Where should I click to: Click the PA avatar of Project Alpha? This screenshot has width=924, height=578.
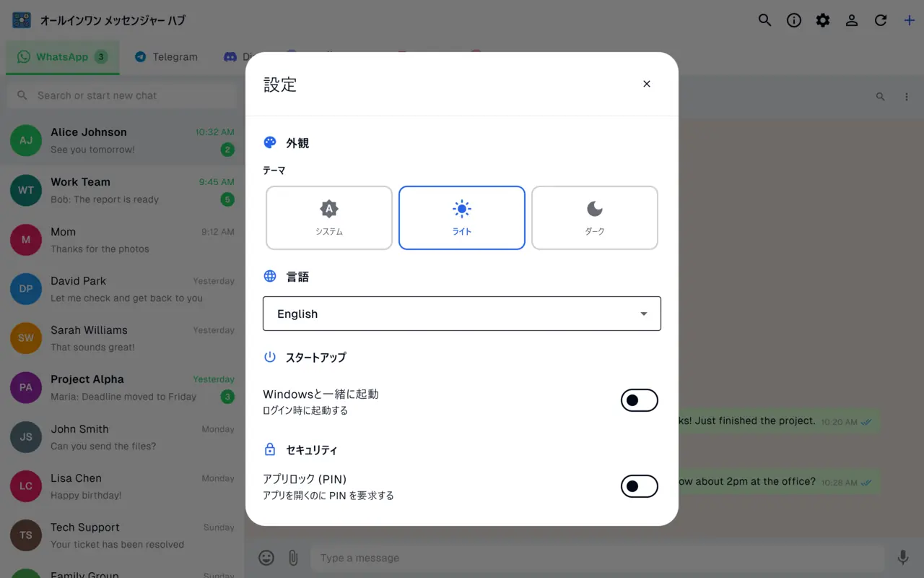click(26, 387)
